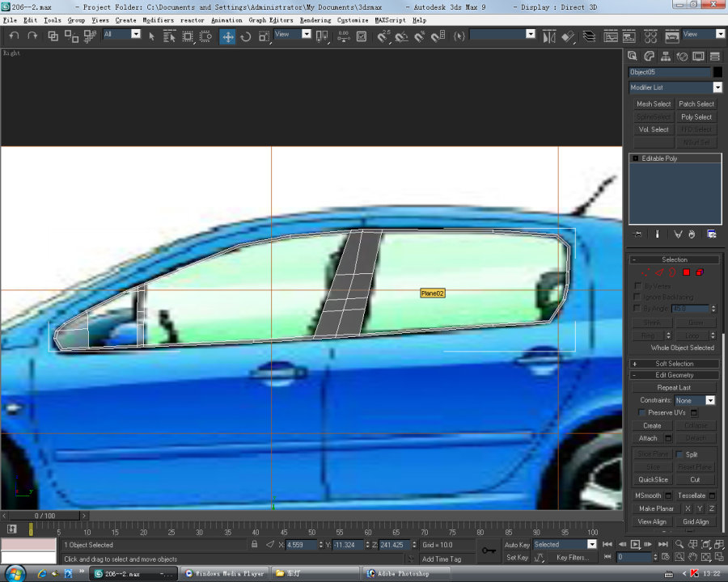Toggle Set Key mode button
The image size is (728, 582).
[517, 558]
